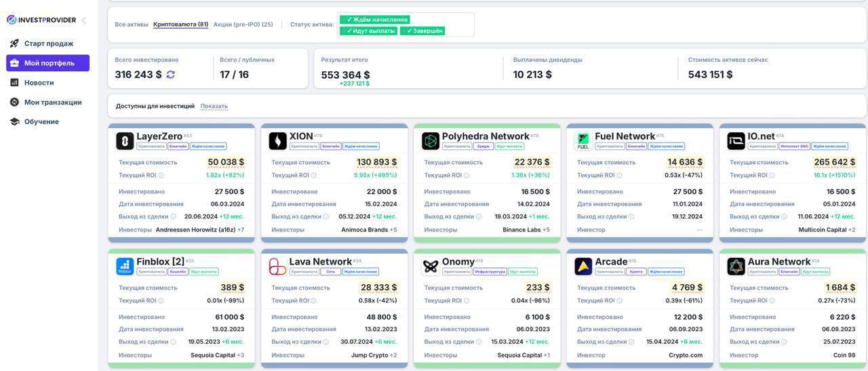Screen dimensions: 868x371
Task: Click the Обучение graduation cap icon
Action: 14,122
